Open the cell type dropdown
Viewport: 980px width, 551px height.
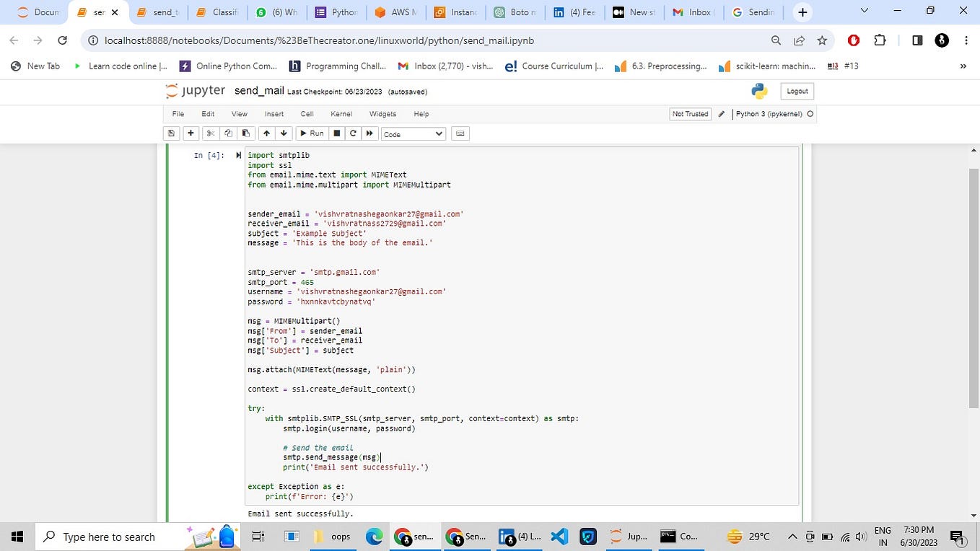point(413,133)
